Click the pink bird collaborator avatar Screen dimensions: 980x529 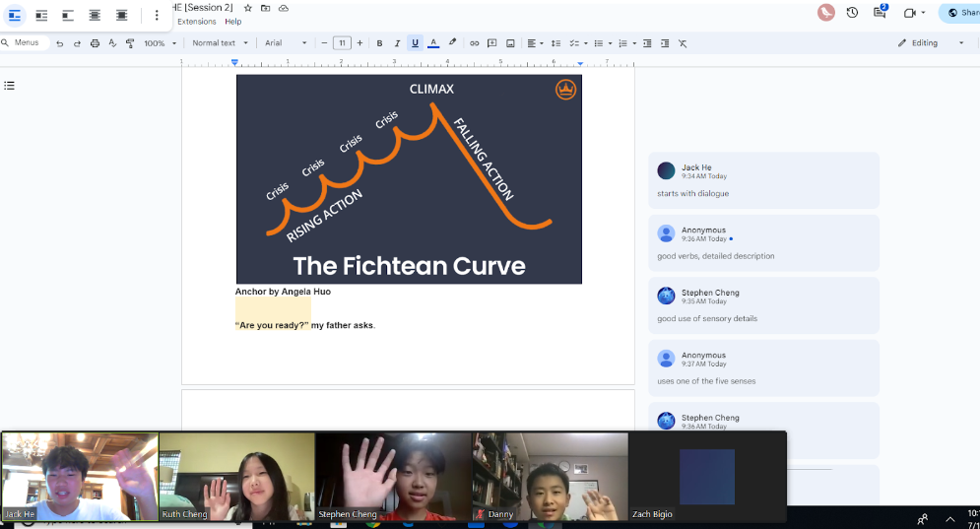point(825,13)
